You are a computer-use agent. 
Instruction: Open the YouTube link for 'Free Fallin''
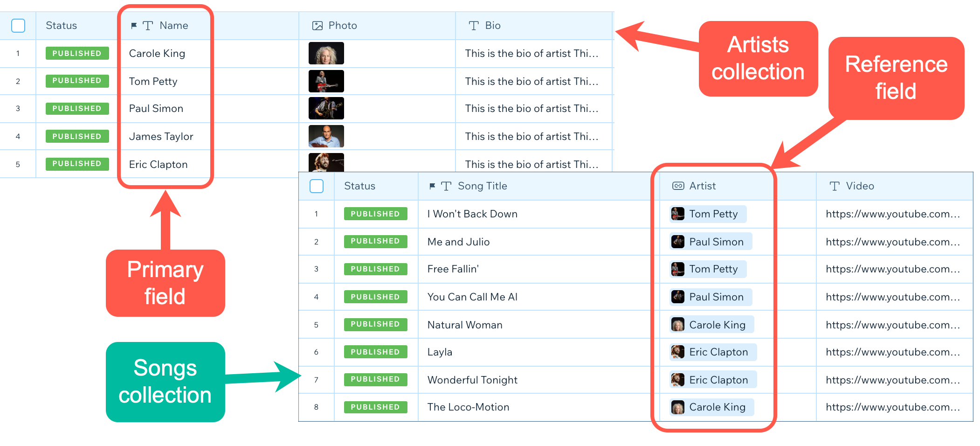[x=892, y=269]
